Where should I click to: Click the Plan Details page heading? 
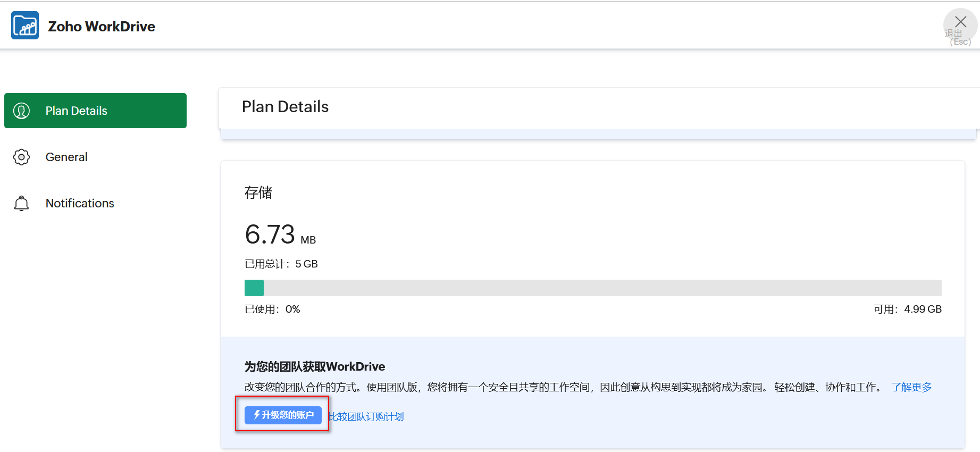click(285, 107)
